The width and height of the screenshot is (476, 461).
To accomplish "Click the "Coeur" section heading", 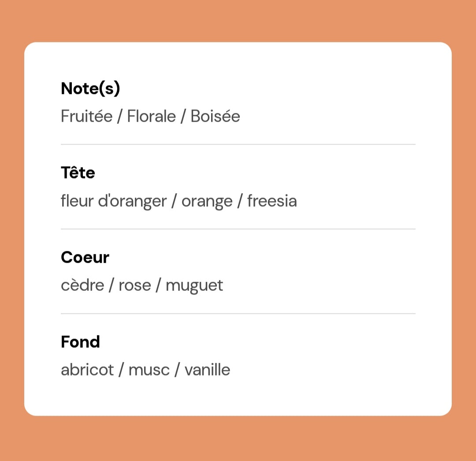I will tap(85, 257).
